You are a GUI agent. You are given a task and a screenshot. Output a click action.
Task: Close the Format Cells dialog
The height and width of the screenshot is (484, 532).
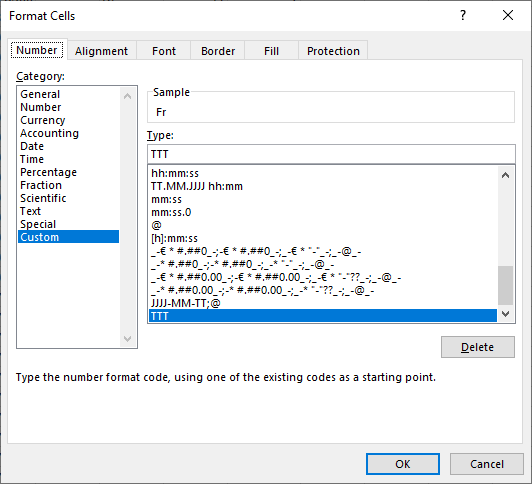(508, 15)
